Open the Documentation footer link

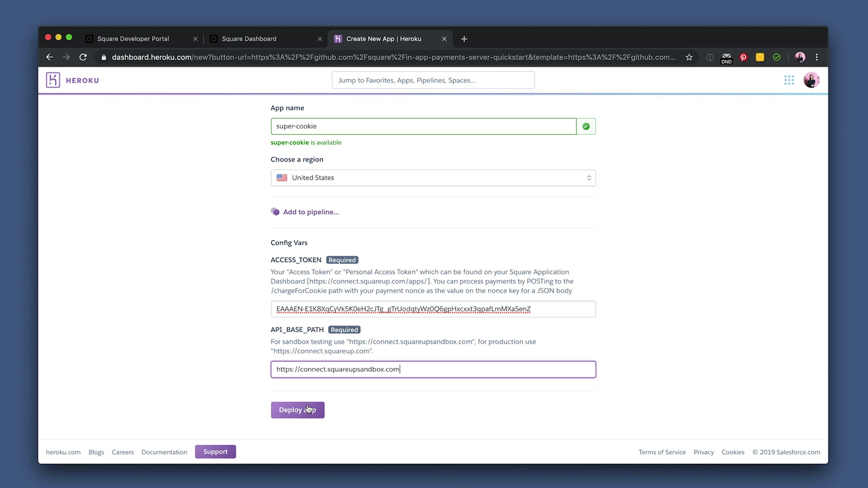tap(164, 452)
